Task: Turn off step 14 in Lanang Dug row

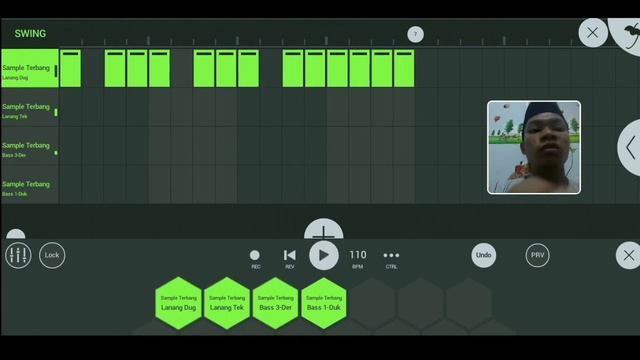Action: coord(360,68)
